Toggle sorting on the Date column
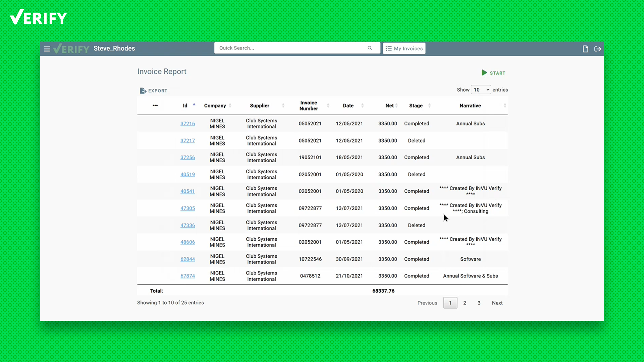 click(x=362, y=105)
